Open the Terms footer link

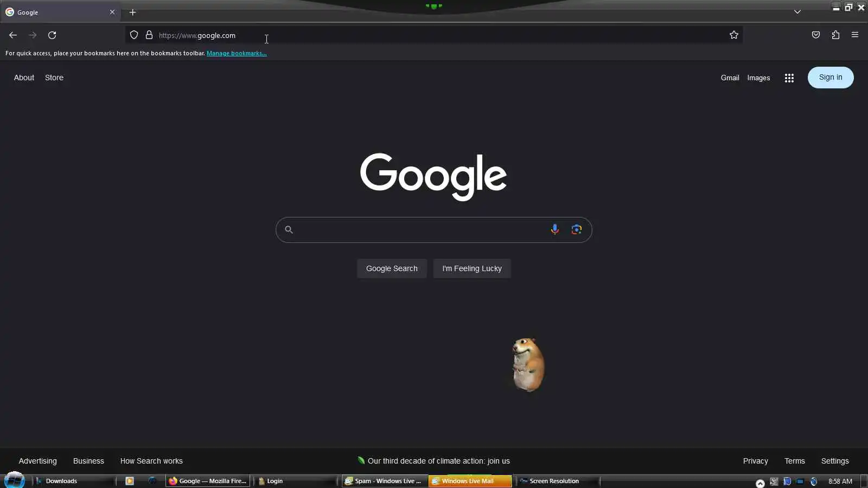[x=795, y=461]
